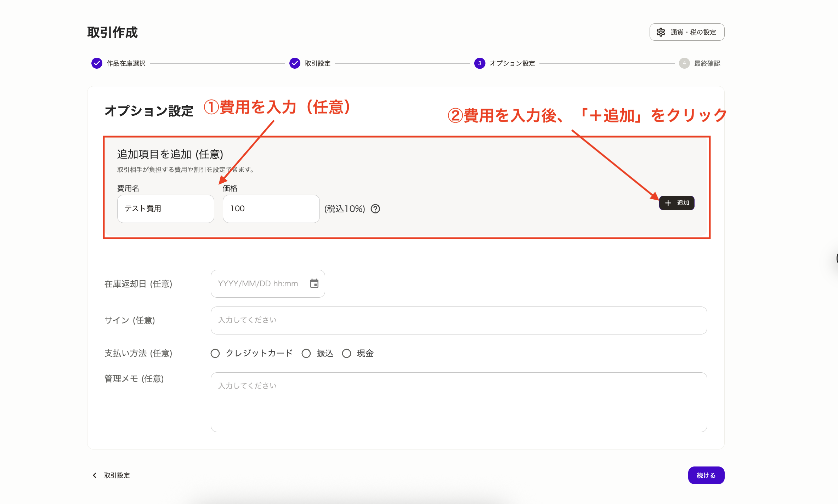The width and height of the screenshot is (838, 504).
Task: Click the step 4 circle icon
Action: (684, 63)
